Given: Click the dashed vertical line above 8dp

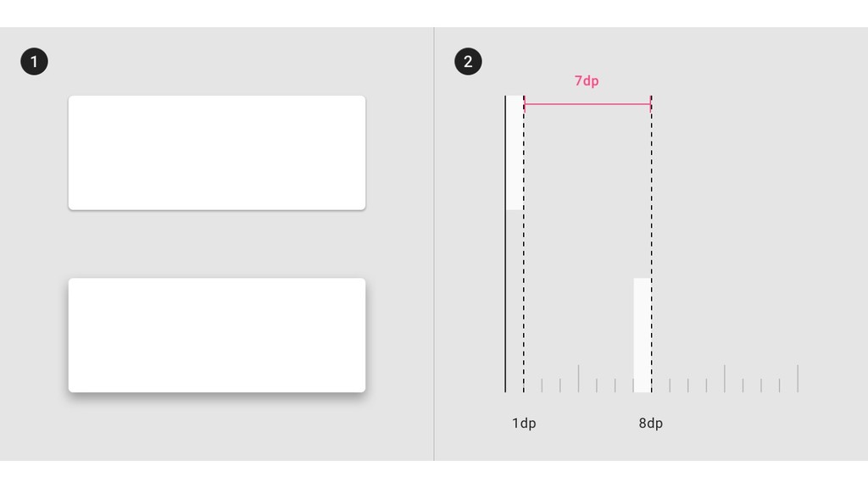Looking at the screenshot, I should pyautogui.click(x=652, y=244).
